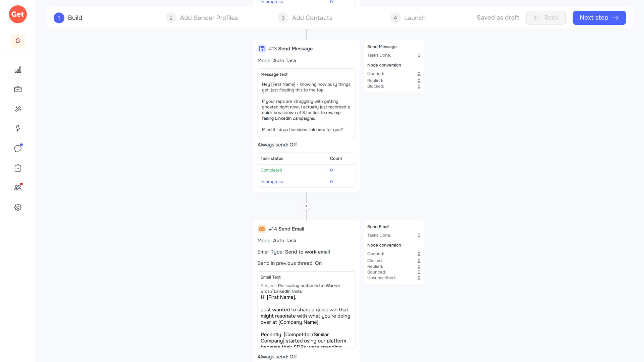
Task: Open the #13 Send Message node header
Action: coord(290,49)
